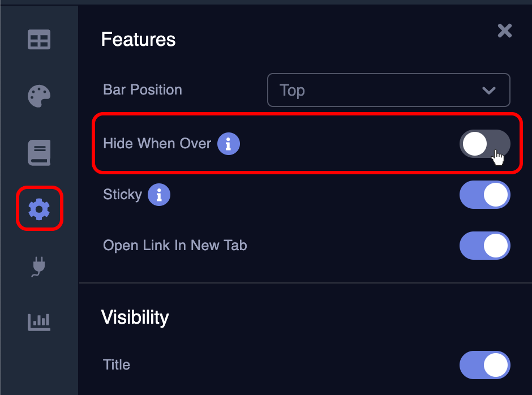The image size is (532, 395).
Task: Open the bar chart analytics icon
Action: click(x=39, y=322)
